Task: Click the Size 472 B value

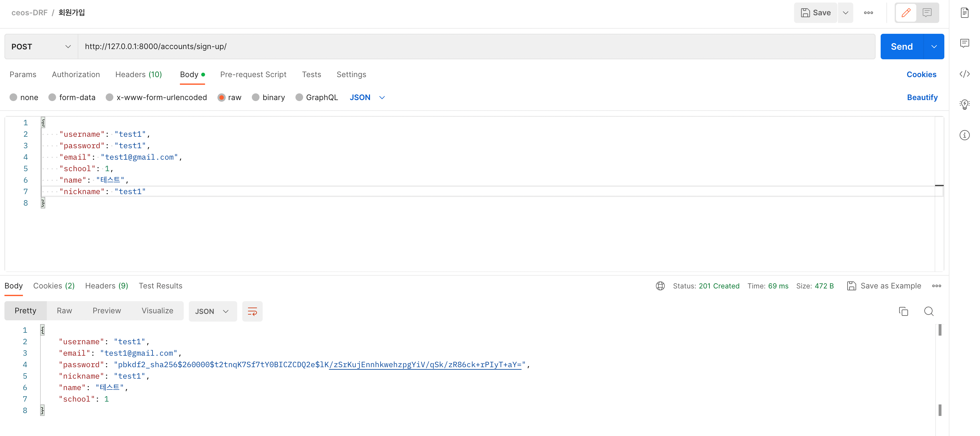Action: click(x=824, y=286)
